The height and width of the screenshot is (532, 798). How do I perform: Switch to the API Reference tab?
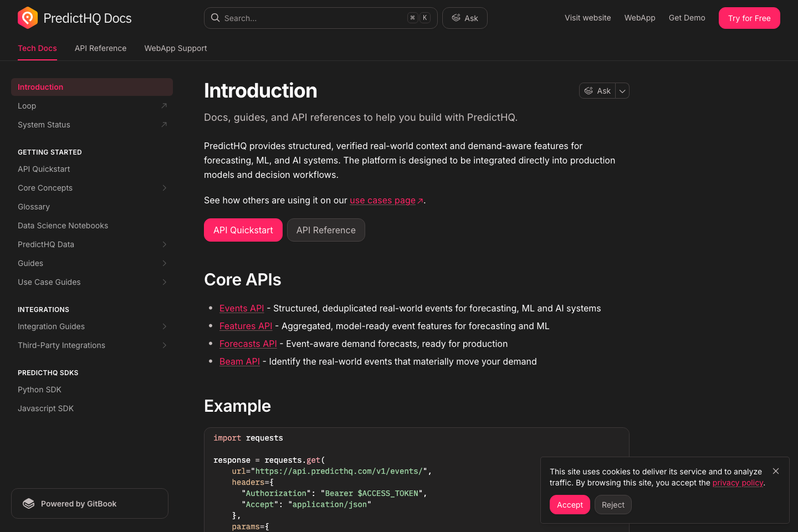pos(100,48)
